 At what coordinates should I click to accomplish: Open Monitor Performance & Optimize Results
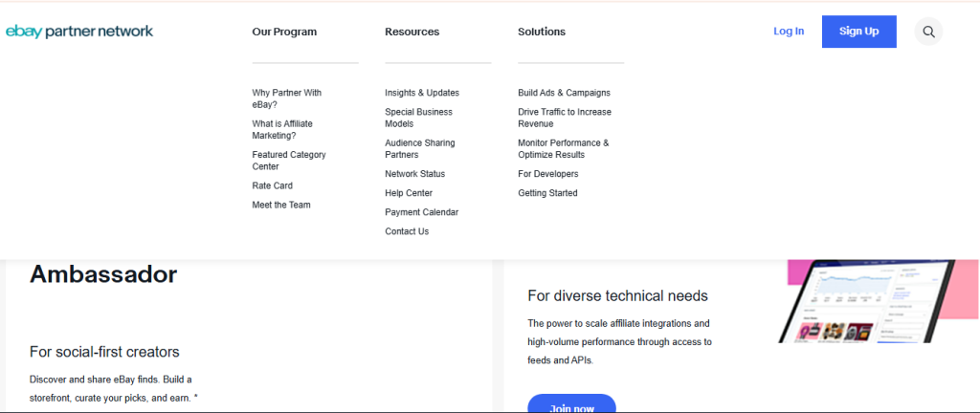(x=563, y=148)
